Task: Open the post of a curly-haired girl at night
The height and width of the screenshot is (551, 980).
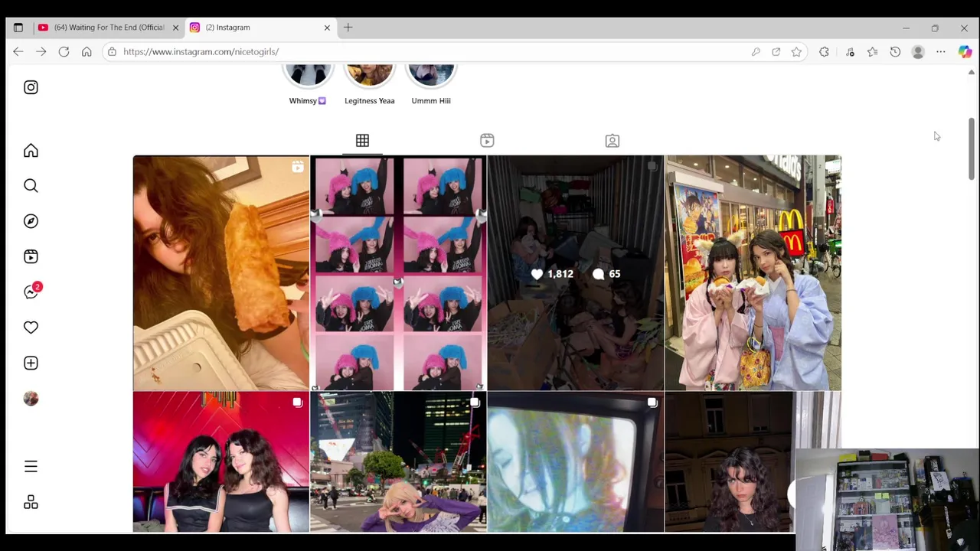Action: coord(730,462)
